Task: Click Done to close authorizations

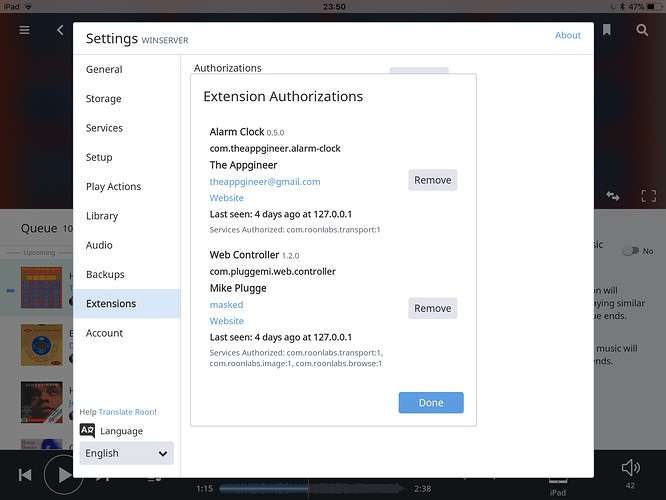Action: click(431, 402)
